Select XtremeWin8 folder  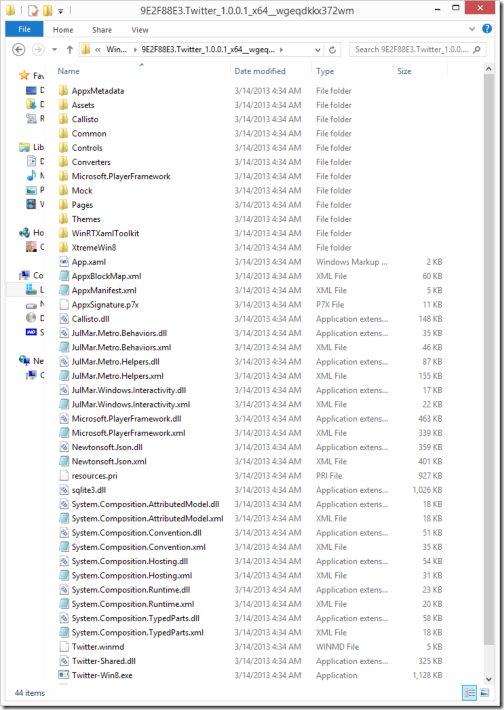(94, 248)
